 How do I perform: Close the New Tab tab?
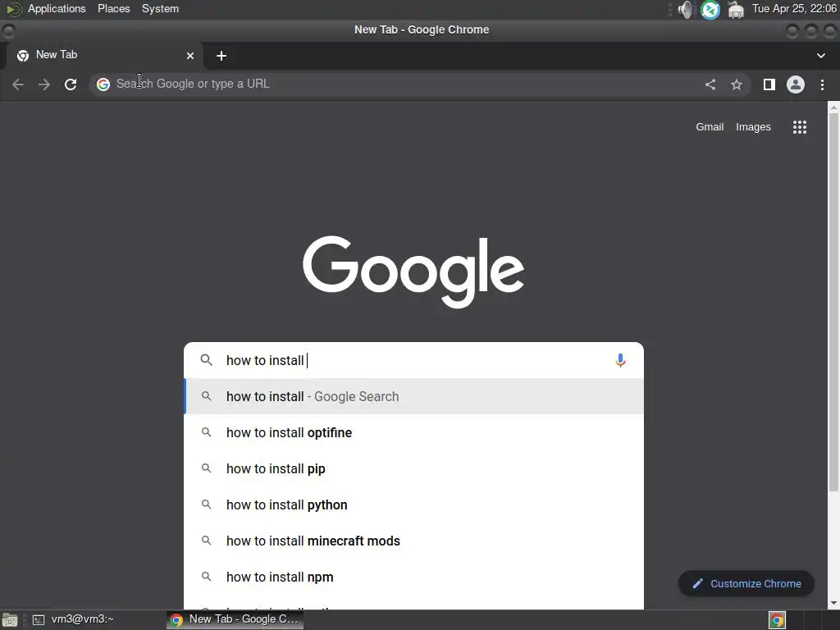click(190, 56)
